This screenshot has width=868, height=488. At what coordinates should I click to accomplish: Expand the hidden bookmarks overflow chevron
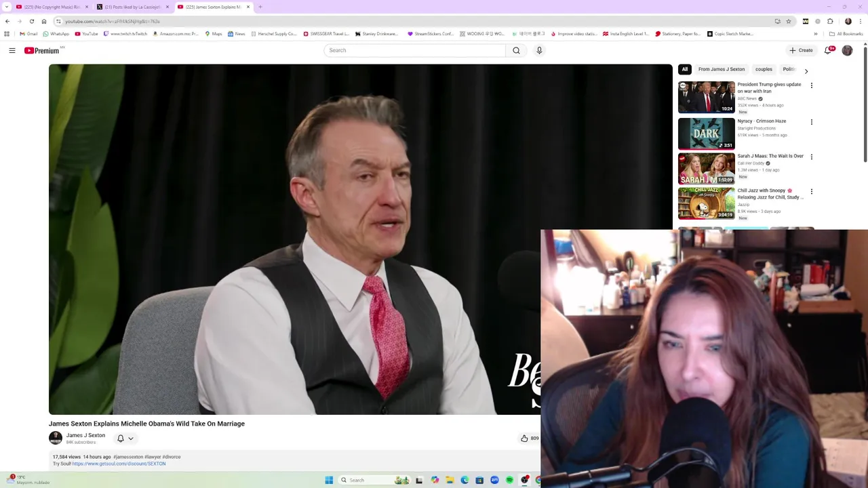click(816, 33)
